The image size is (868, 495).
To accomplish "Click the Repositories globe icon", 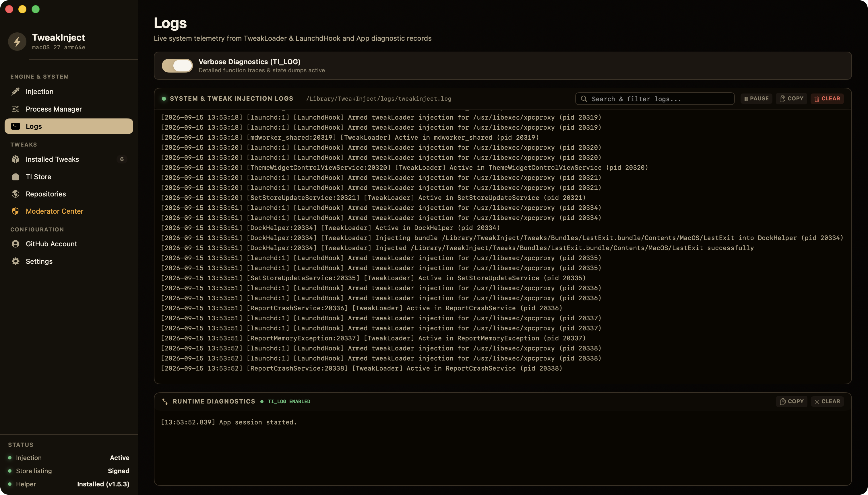I will (x=15, y=194).
